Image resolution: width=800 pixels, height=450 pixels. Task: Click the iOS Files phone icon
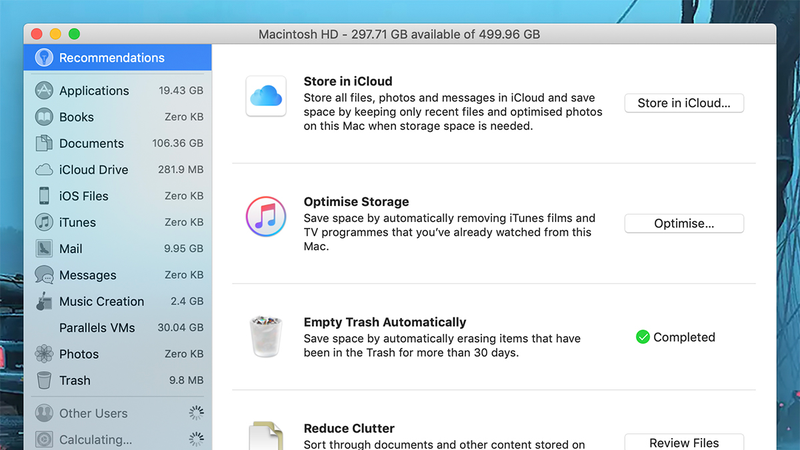[44, 196]
